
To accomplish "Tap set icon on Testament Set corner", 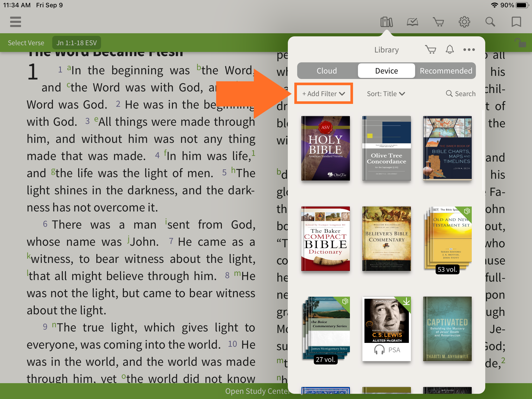I will pos(467,211).
